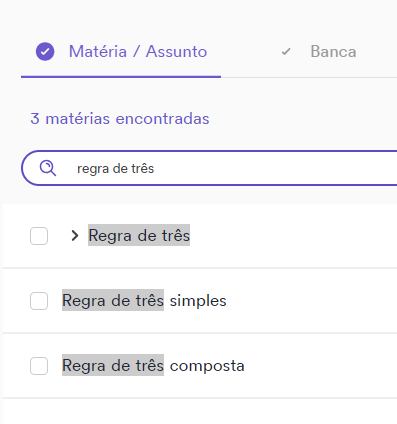Click the word Assunto in the tab title
The image size is (397, 424).
point(177,52)
